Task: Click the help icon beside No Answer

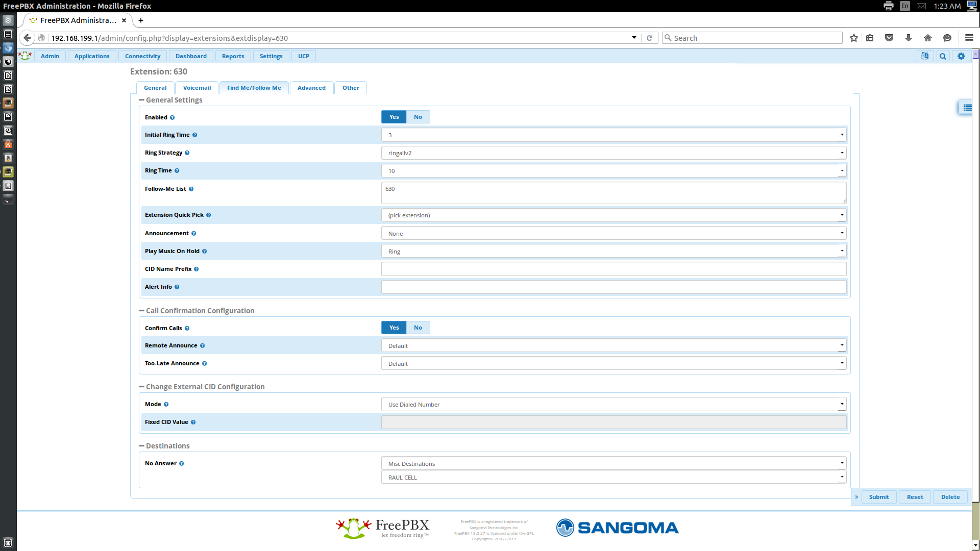Action: [181, 464]
